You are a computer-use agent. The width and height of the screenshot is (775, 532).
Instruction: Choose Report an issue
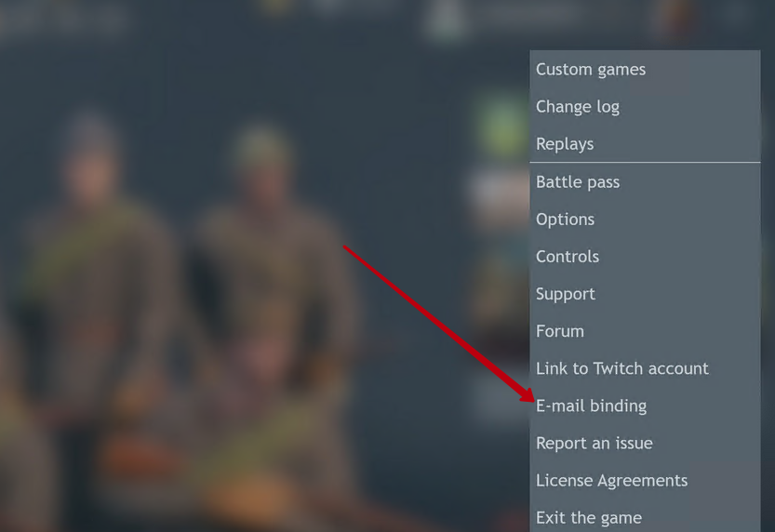(x=645, y=443)
